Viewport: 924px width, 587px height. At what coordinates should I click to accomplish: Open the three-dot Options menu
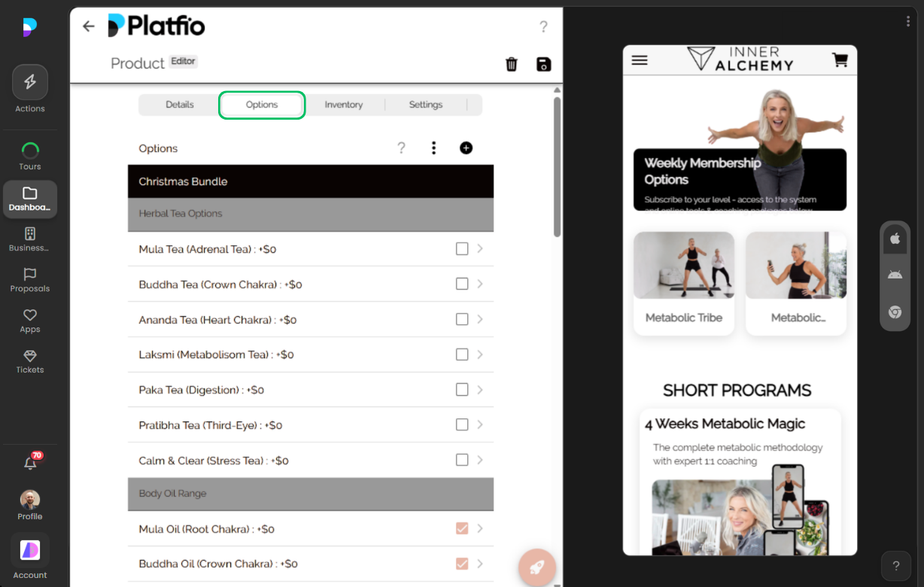[433, 148]
